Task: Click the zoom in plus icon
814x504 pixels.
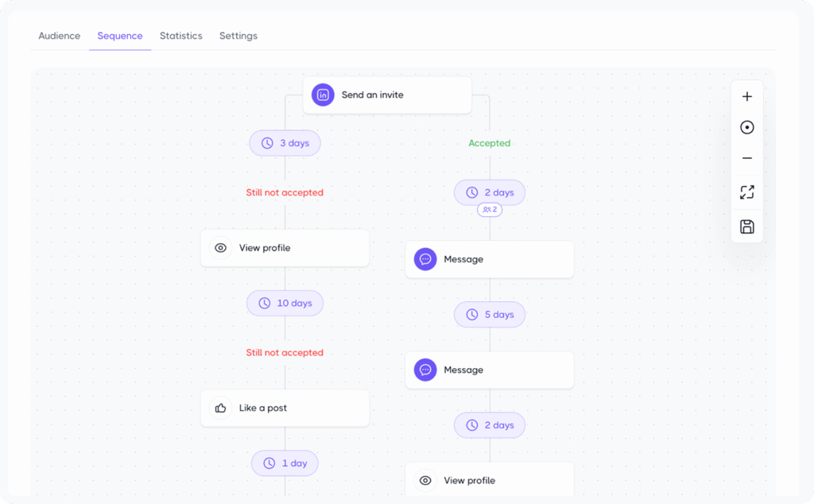Action: [746, 97]
